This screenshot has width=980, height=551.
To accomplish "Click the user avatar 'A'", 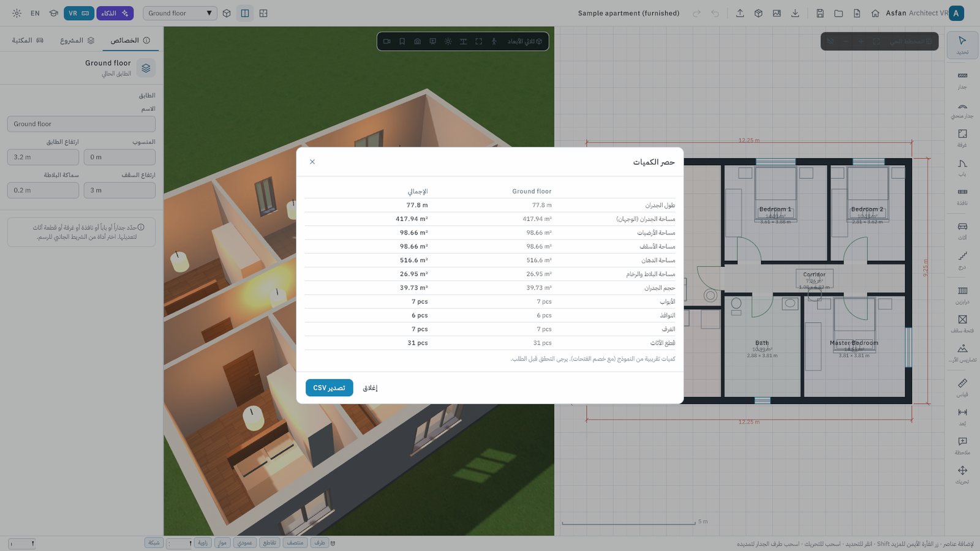I will click(956, 13).
